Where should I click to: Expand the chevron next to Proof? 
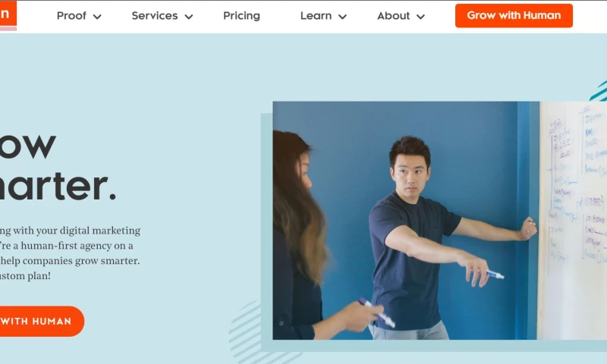97,17
